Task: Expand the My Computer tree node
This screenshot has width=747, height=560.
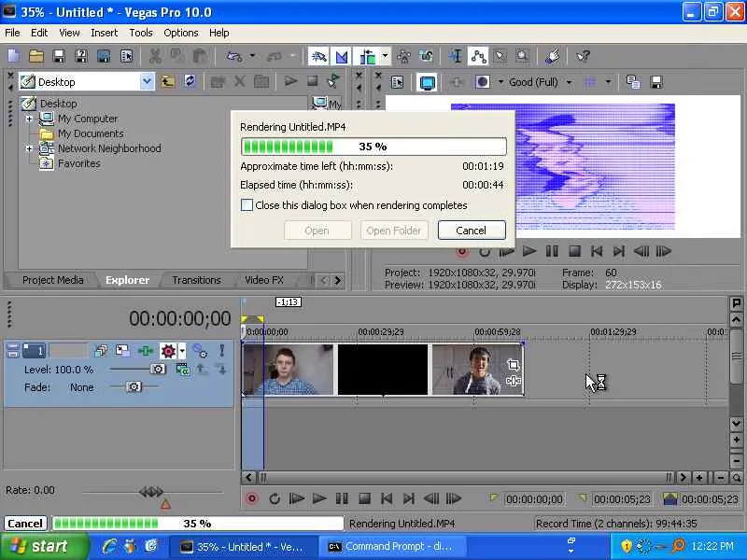Action: tap(30, 119)
